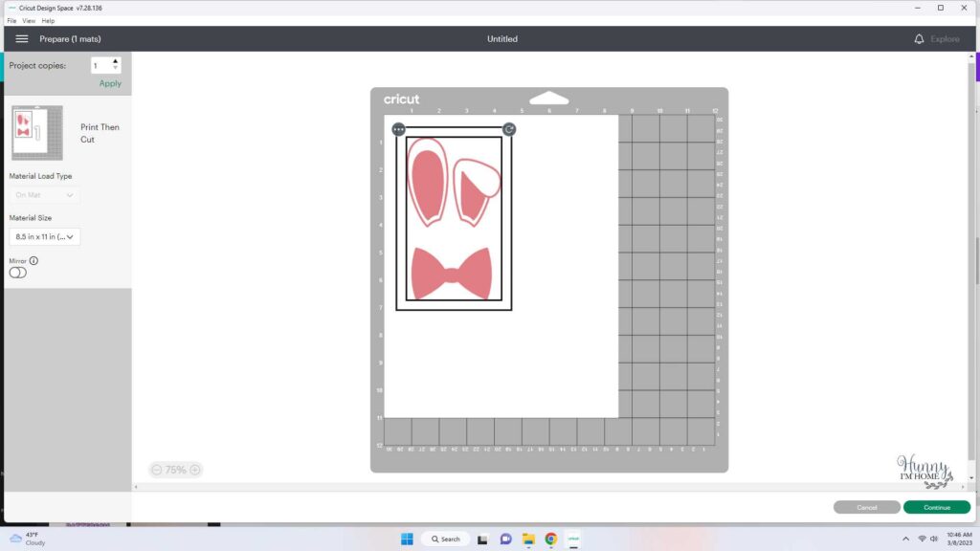Open File Explorer from the taskbar
This screenshot has width=980, height=551.
[x=528, y=540]
